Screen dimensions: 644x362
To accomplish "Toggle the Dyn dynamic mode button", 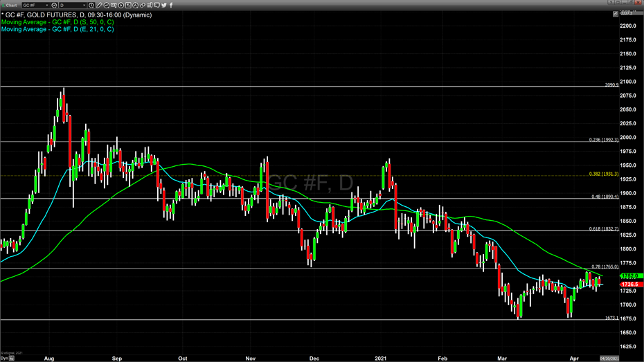I will 4,358.
